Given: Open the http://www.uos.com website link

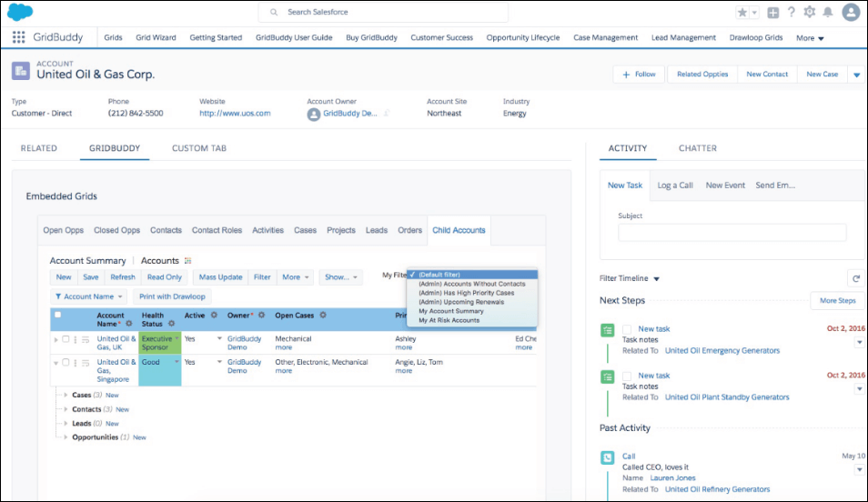Looking at the screenshot, I should click(235, 113).
